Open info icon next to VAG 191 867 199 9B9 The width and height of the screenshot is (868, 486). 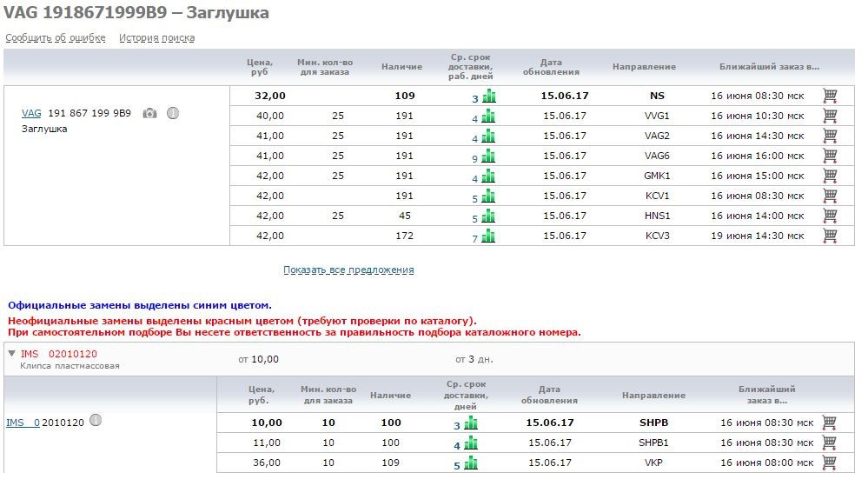tap(173, 113)
